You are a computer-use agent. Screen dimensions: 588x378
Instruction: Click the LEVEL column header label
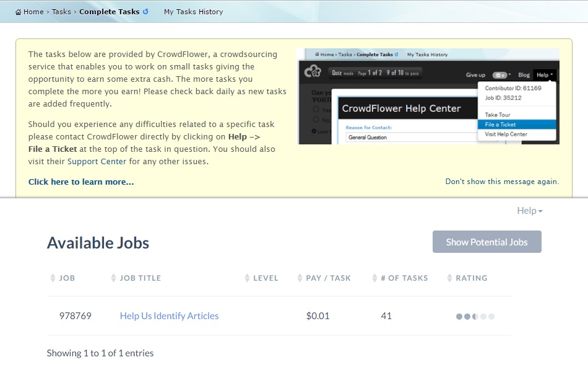coord(266,278)
